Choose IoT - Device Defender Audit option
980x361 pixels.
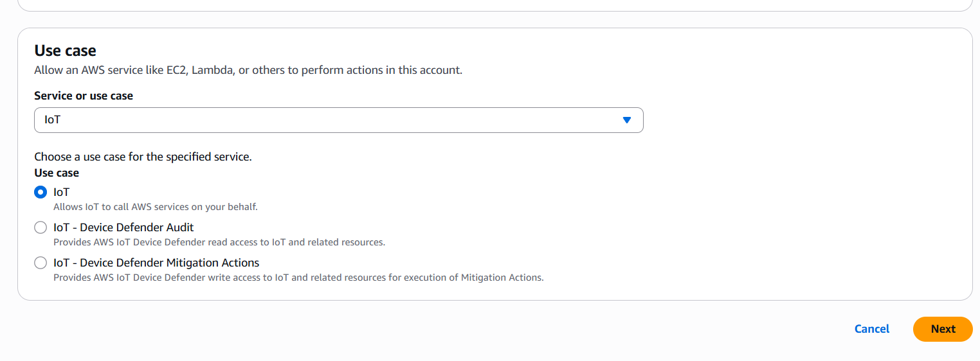(41, 227)
